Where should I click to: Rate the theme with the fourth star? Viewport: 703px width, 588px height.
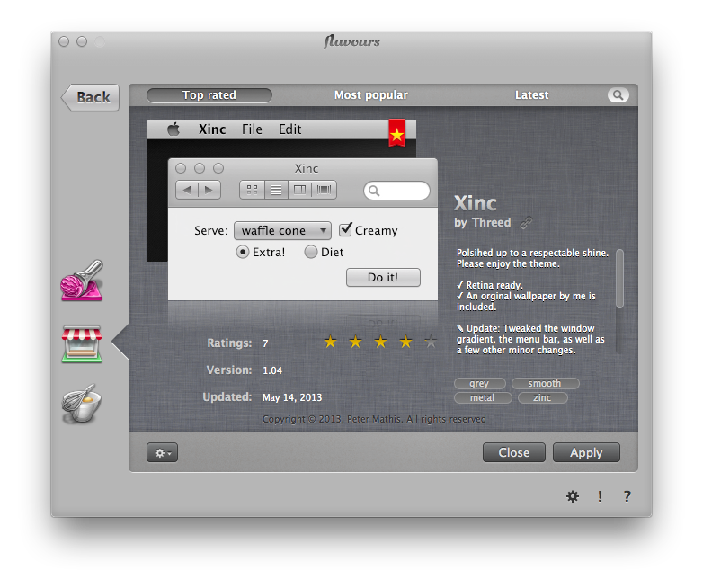(x=405, y=342)
